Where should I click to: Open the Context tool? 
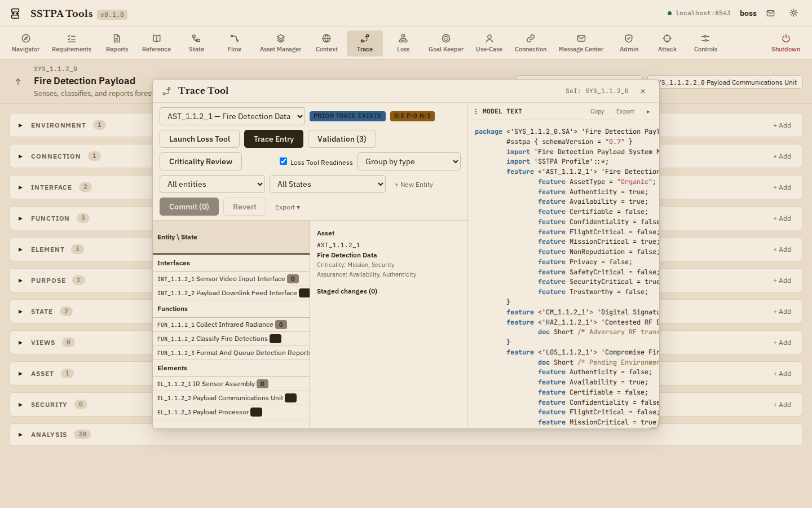tap(326, 43)
